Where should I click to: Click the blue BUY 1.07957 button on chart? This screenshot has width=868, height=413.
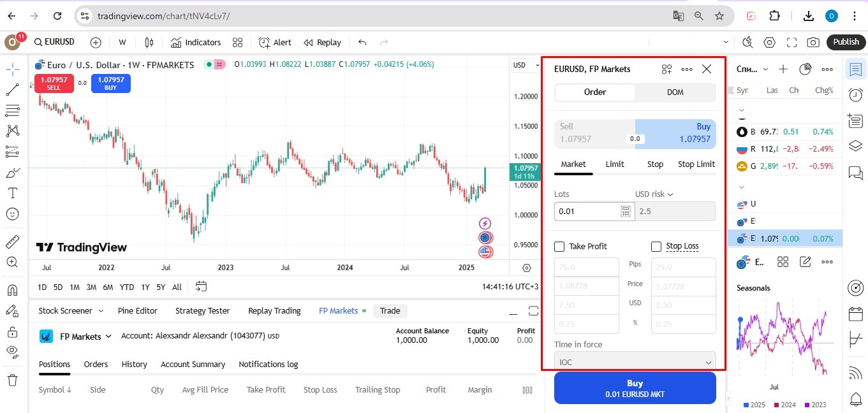(111, 83)
